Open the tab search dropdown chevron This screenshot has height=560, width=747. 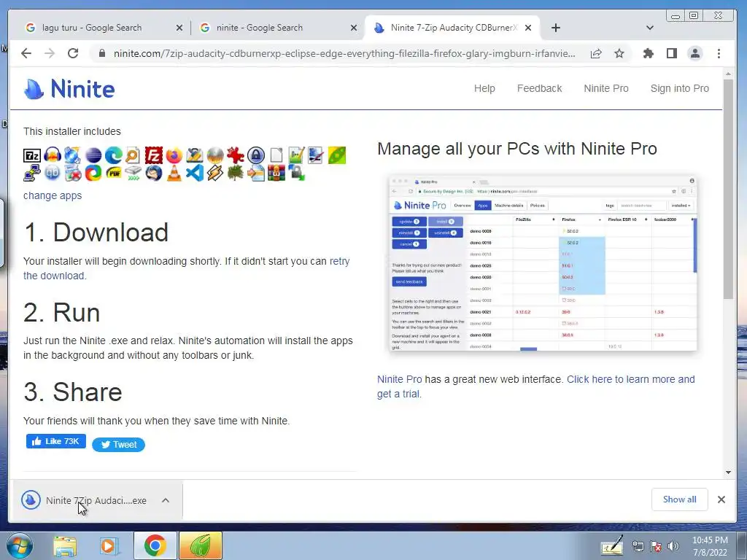[x=649, y=28]
